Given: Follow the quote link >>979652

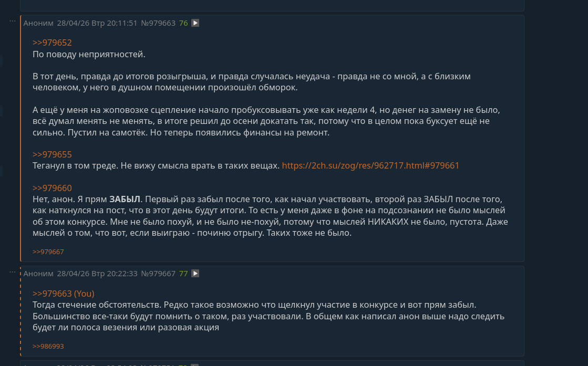Looking at the screenshot, I should point(52,43).
